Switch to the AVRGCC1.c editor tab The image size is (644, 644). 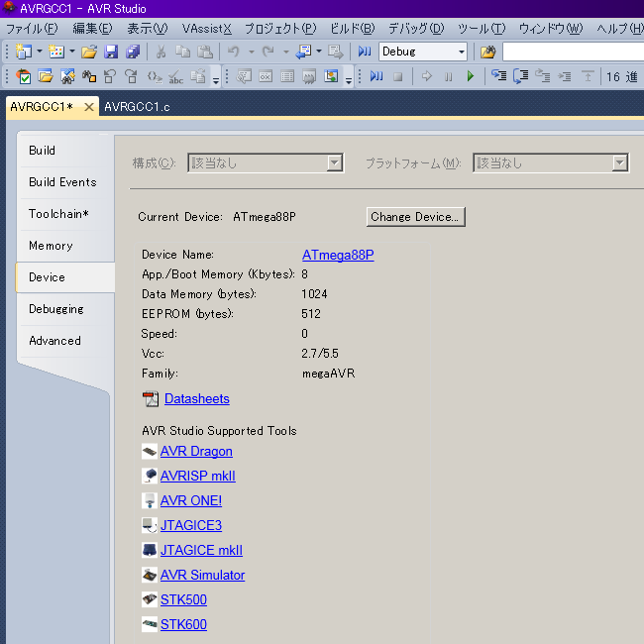point(137,107)
